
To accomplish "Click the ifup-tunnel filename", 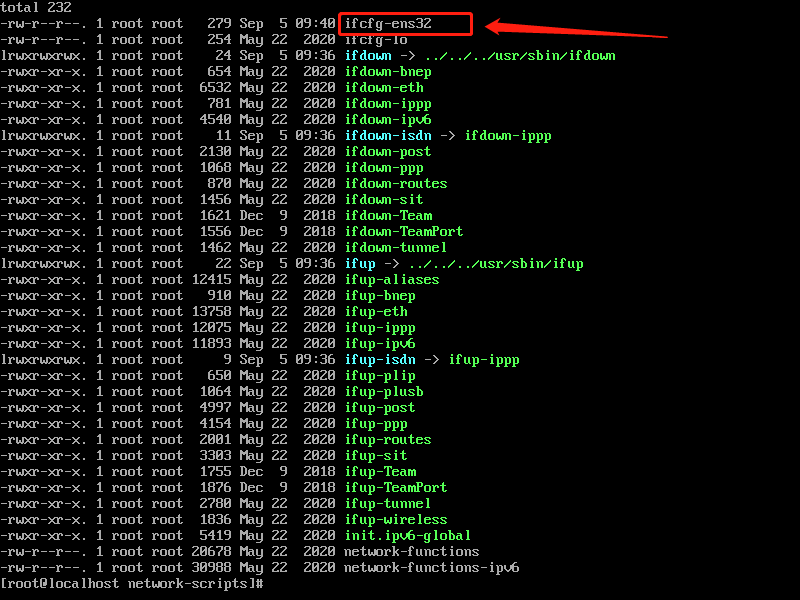I will point(388,504).
